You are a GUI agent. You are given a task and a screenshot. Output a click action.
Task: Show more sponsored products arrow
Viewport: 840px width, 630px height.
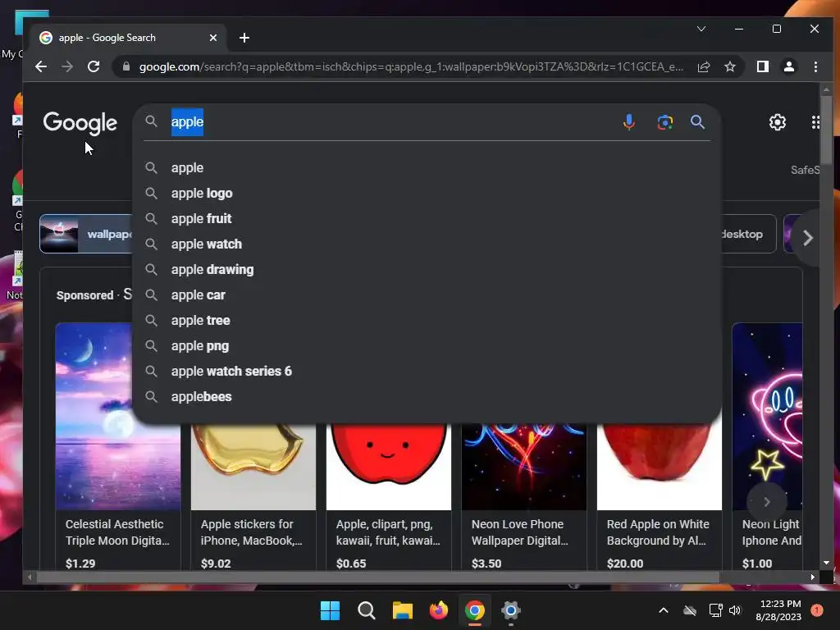[767, 502]
